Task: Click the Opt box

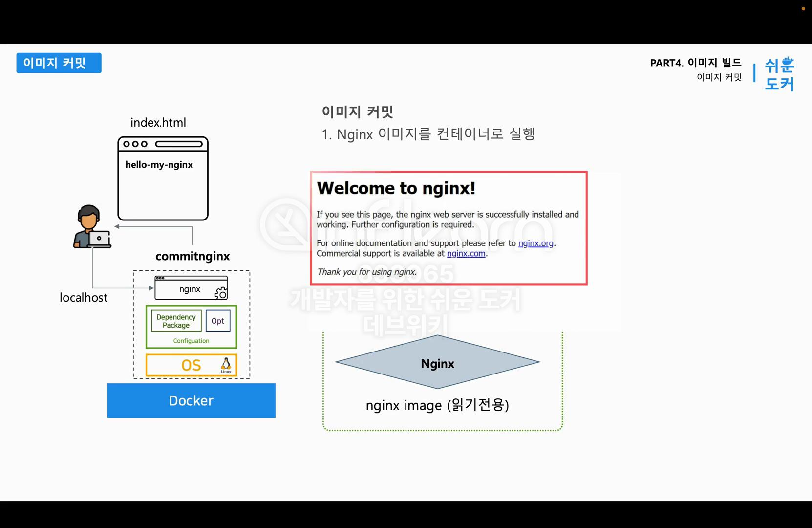Action: [x=218, y=321]
